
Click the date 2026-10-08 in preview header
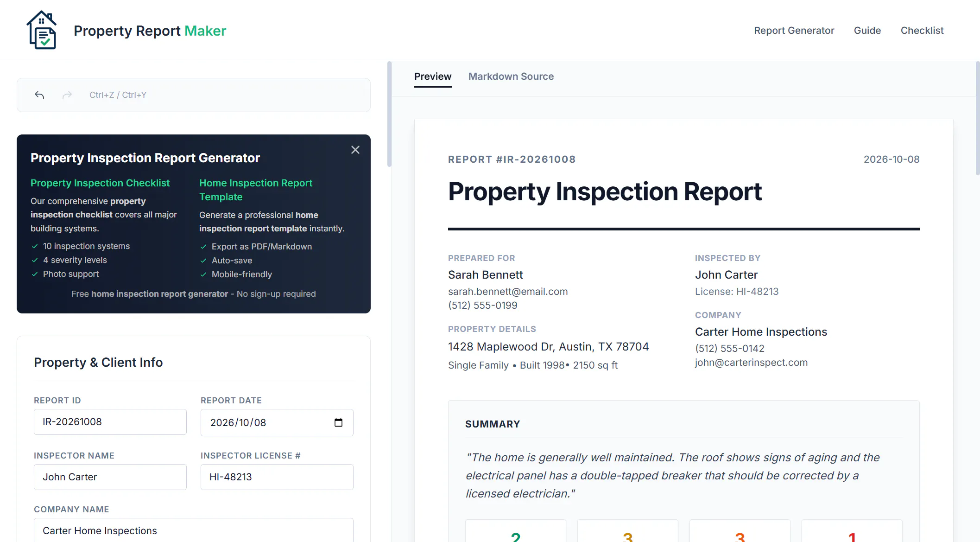coord(891,159)
